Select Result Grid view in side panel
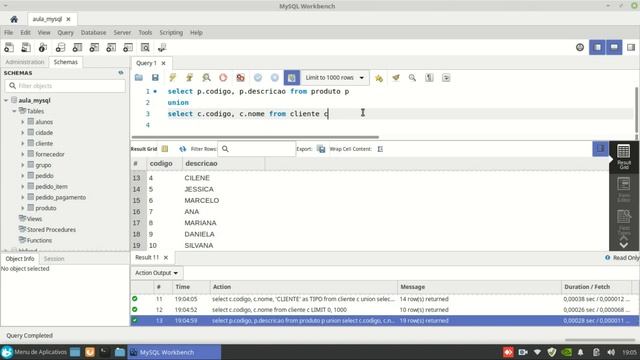Viewport: 640px width, 360px height. click(624, 156)
